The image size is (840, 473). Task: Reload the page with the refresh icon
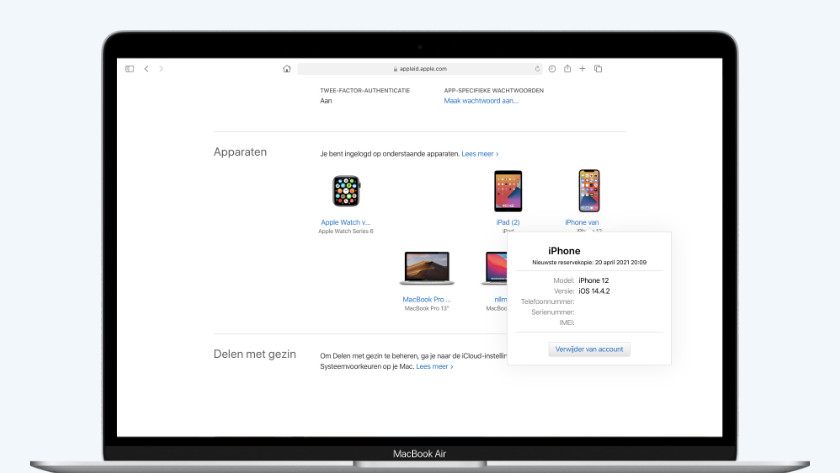pyautogui.click(x=537, y=69)
